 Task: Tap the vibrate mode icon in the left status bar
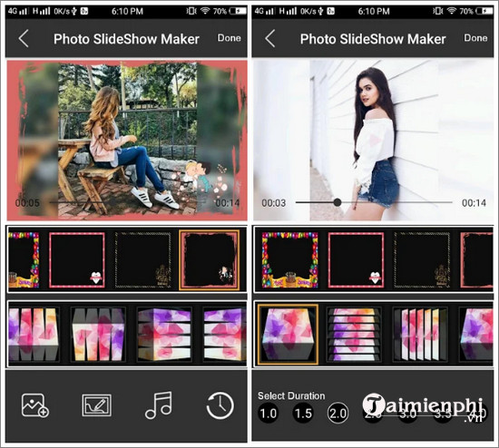(191, 11)
